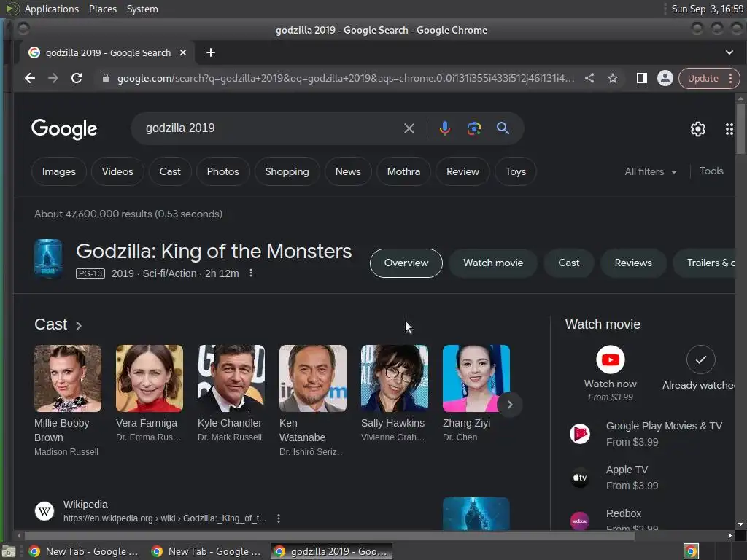
Task: Click the Apple TV icon
Action: click(580, 478)
